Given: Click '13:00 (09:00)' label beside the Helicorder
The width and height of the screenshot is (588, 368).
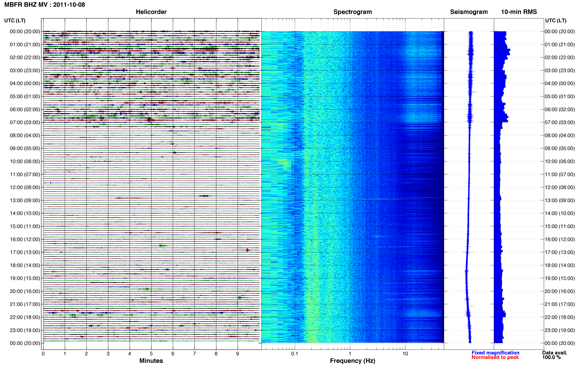Looking at the screenshot, I should pyautogui.click(x=25, y=200).
